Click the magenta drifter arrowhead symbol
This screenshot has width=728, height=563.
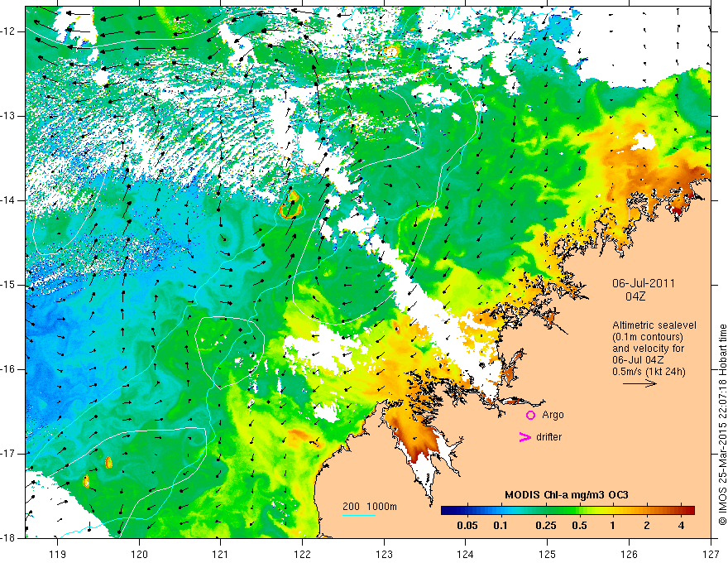(524, 437)
